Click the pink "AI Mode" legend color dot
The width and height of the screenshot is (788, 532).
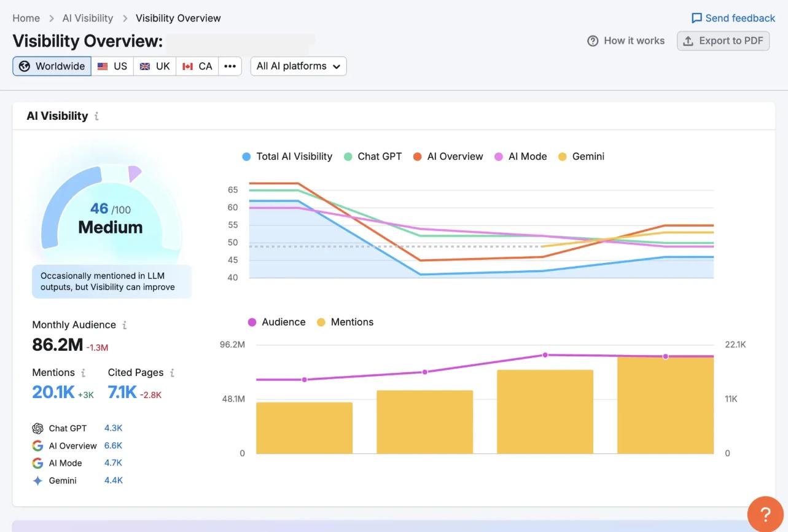498,156
